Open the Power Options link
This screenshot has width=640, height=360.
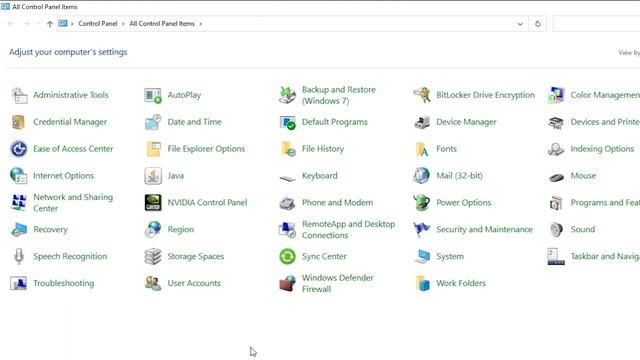(x=463, y=203)
